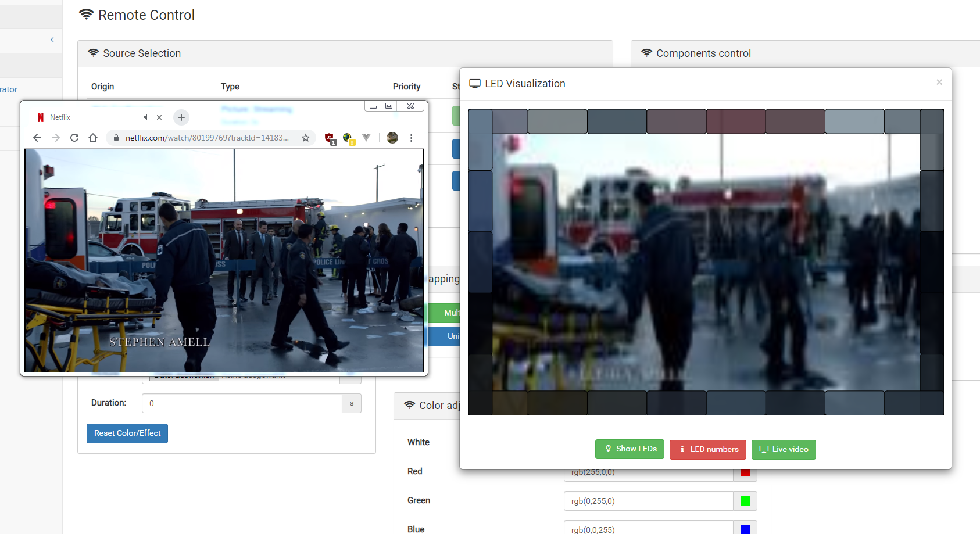The image size is (980, 534).
Task: Click the Red rgb(255,0,0) input field
Action: click(x=648, y=472)
